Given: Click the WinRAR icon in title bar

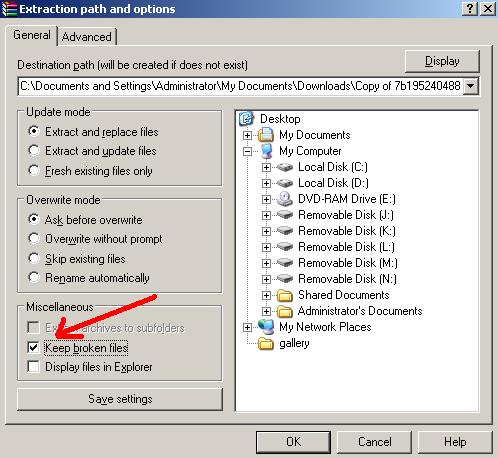Looking at the screenshot, I should 9,9.
